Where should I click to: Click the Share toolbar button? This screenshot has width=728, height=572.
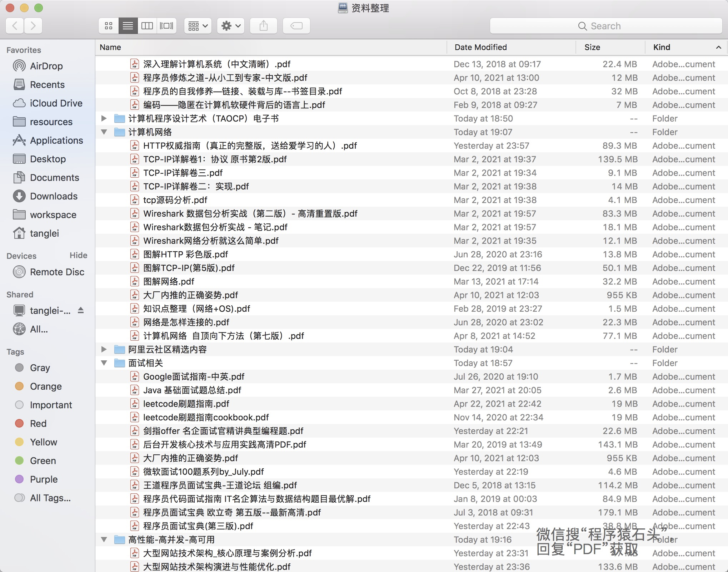pyautogui.click(x=263, y=26)
